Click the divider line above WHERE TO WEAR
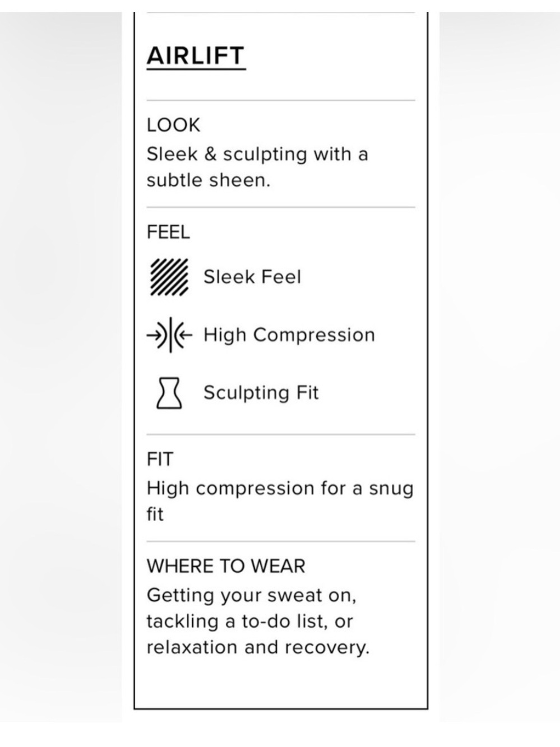This screenshot has width=560, height=747. pos(281,542)
